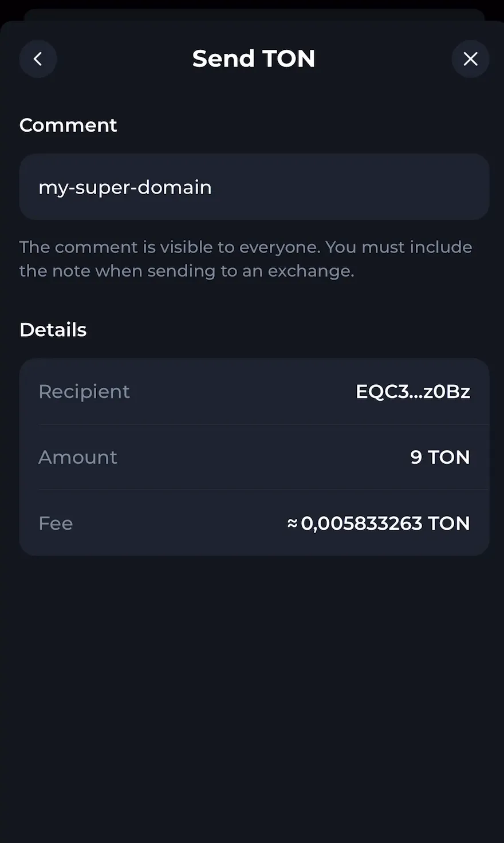Image resolution: width=504 pixels, height=843 pixels.
Task: Select the "Details" section heading
Action: (53, 330)
